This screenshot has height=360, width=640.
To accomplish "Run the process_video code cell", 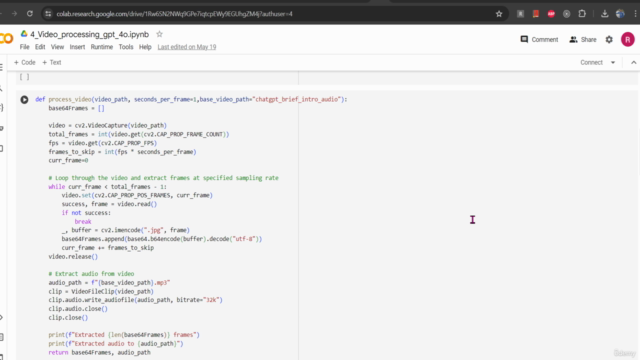I will [x=24, y=99].
